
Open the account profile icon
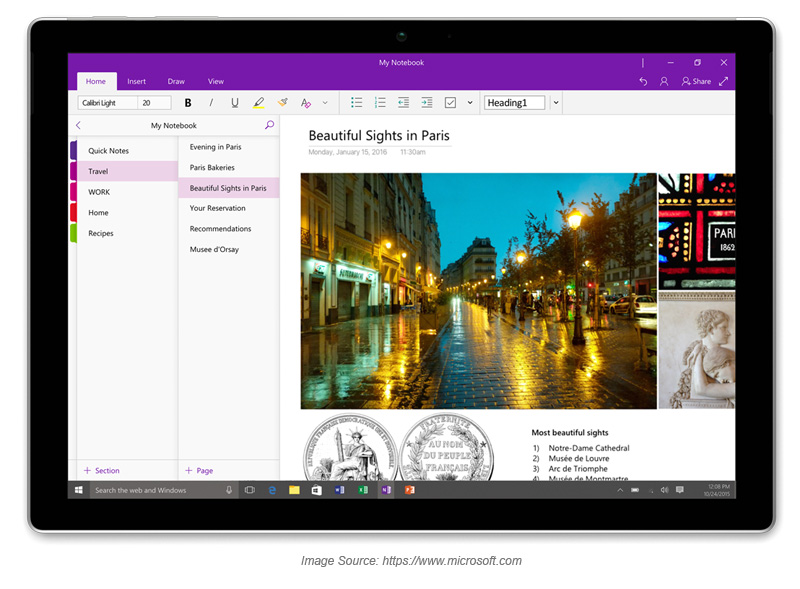(x=664, y=81)
